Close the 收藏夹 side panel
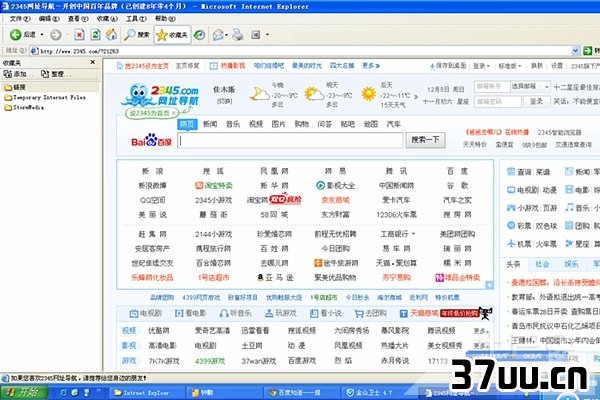This screenshot has height=400, width=600. [x=93, y=62]
